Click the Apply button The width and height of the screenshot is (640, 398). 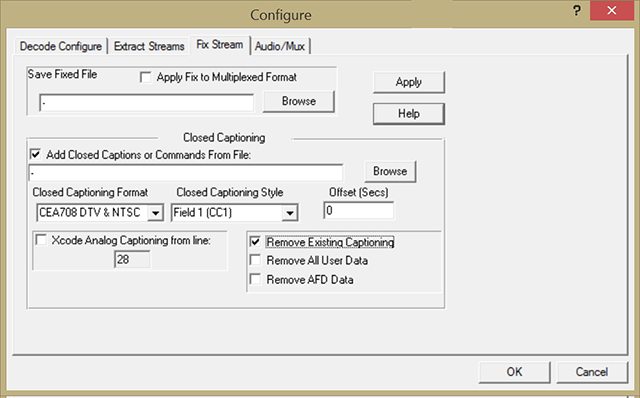click(409, 82)
